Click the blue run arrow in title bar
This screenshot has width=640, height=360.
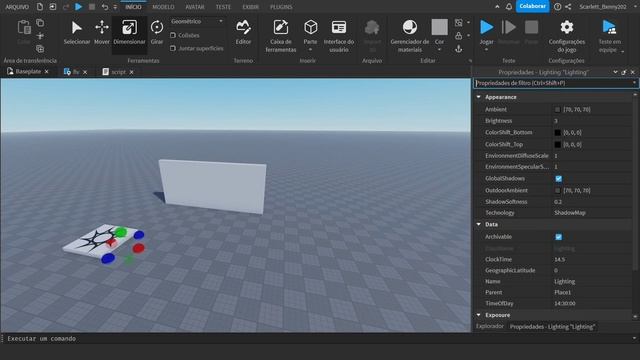(78, 7)
